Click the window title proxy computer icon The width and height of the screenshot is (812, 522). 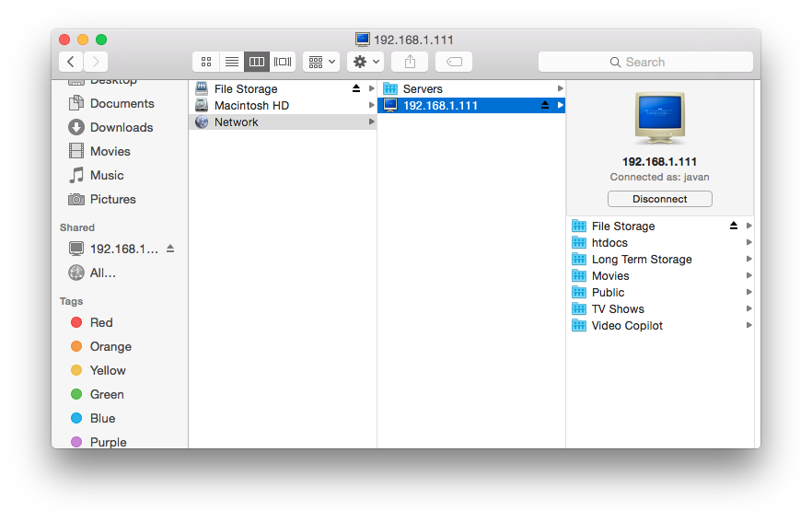click(x=363, y=40)
